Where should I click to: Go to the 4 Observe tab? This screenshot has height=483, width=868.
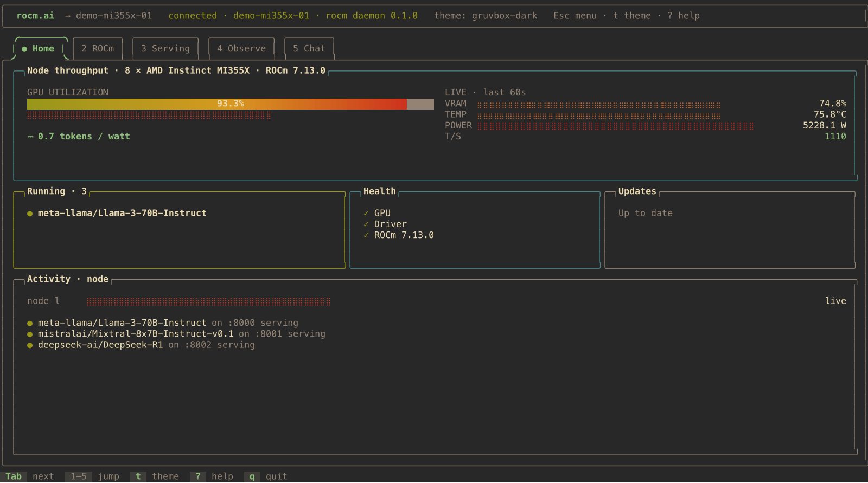[x=241, y=49]
